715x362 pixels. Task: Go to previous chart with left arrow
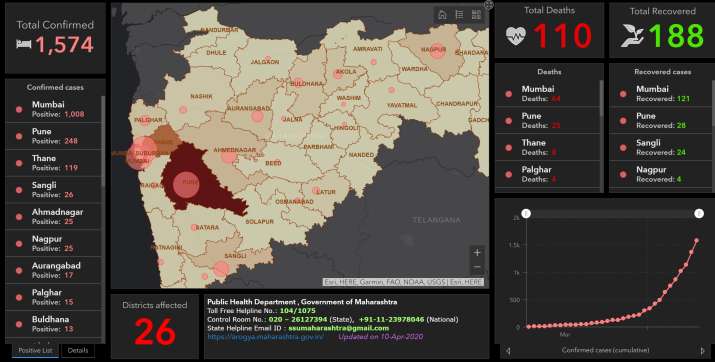point(508,351)
